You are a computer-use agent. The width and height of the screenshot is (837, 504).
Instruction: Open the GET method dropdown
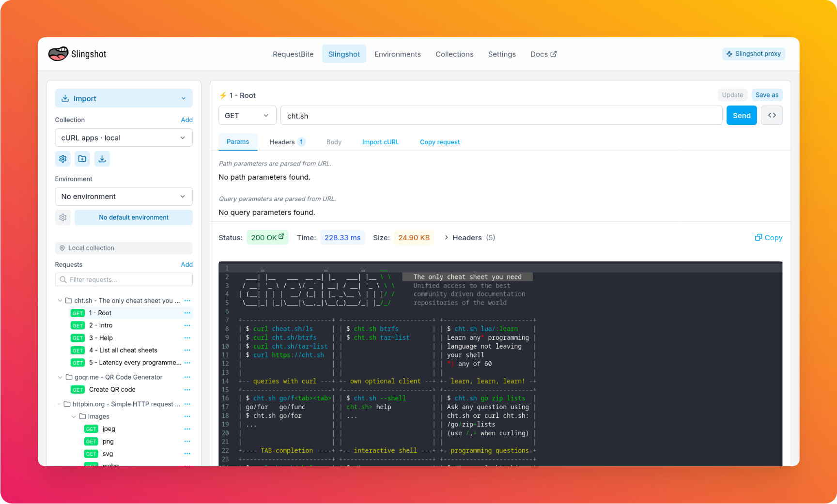(x=248, y=115)
